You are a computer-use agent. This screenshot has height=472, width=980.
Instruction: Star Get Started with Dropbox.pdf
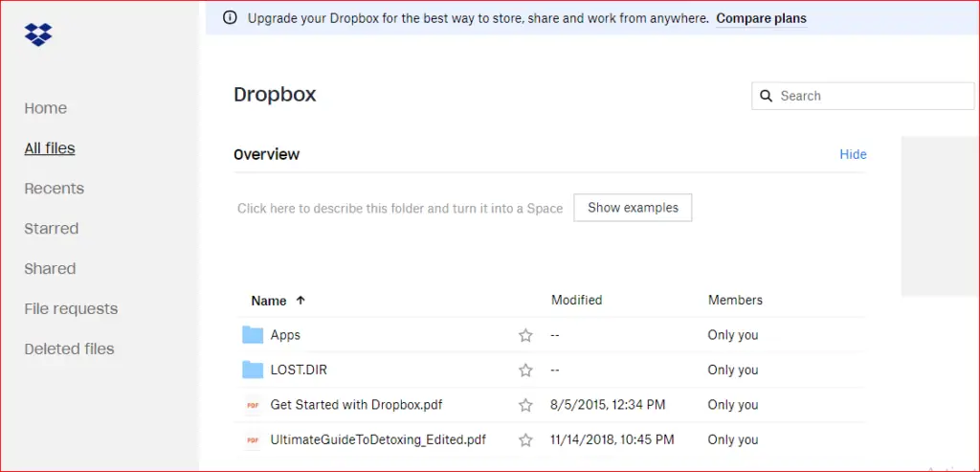click(525, 406)
